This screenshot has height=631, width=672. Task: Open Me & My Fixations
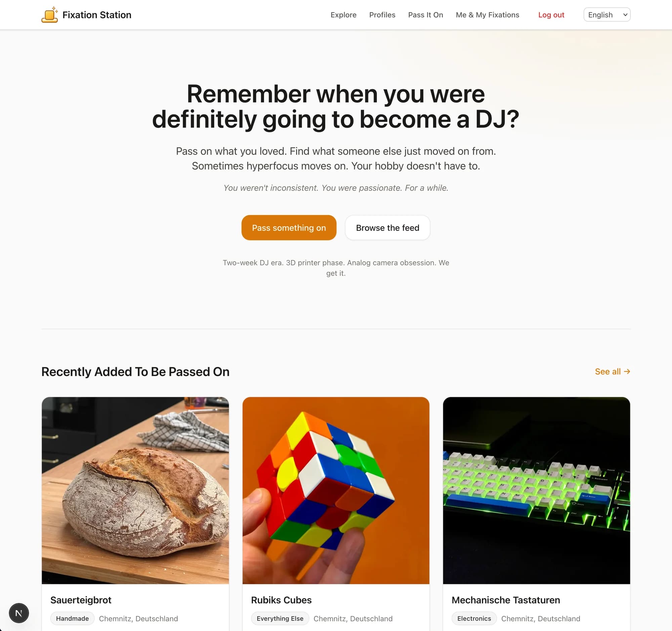(487, 15)
